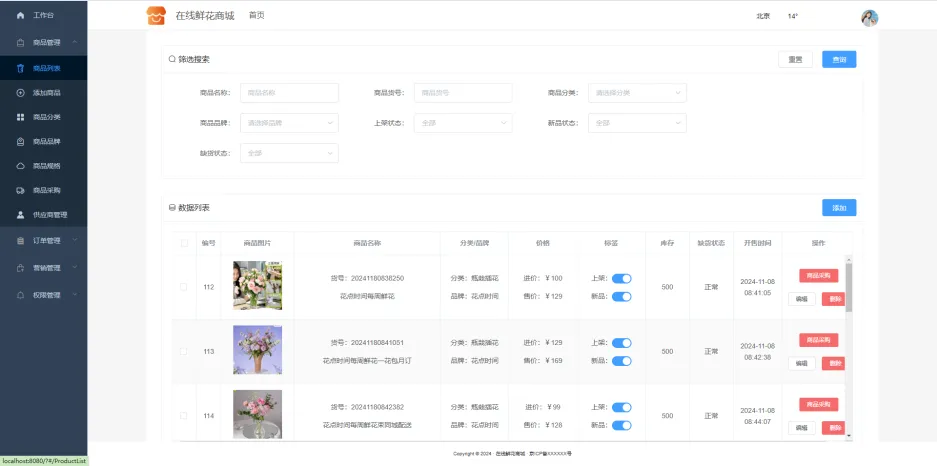
Task: Click the user avatar at top right
Action: click(x=869, y=17)
